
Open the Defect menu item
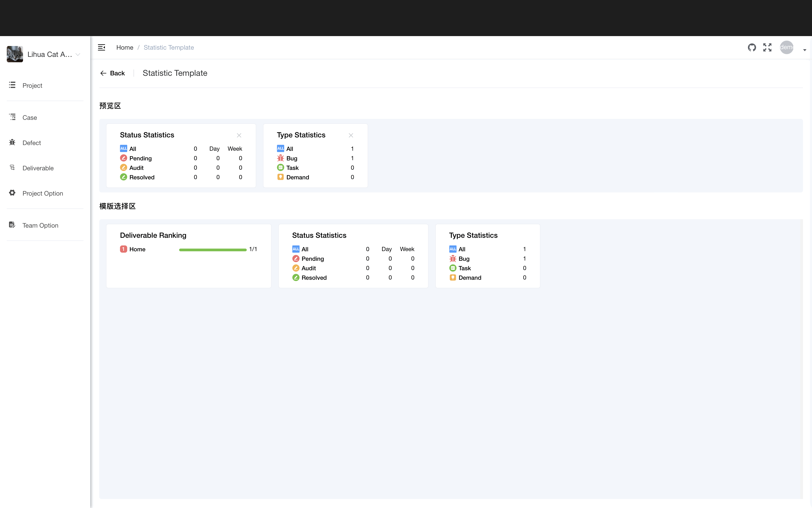[45, 143]
